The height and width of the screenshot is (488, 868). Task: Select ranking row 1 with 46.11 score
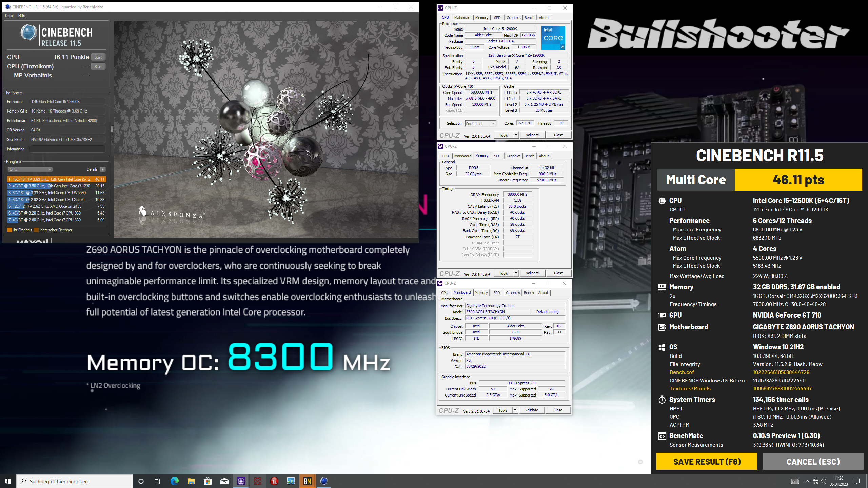pyautogui.click(x=56, y=179)
